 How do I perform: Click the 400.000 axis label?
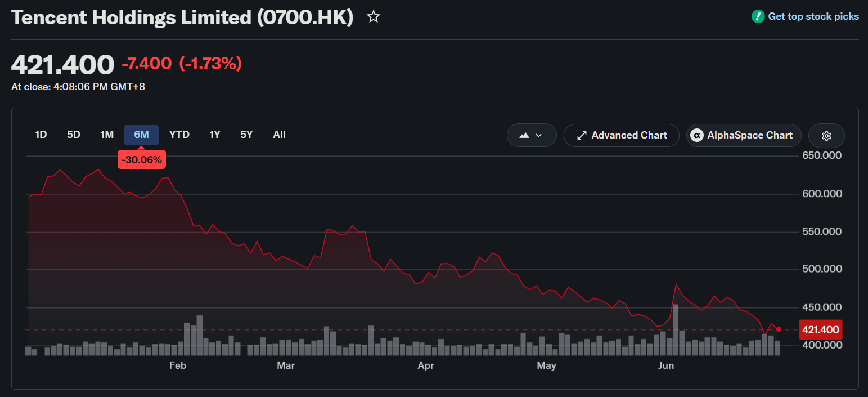pos(822,345)
